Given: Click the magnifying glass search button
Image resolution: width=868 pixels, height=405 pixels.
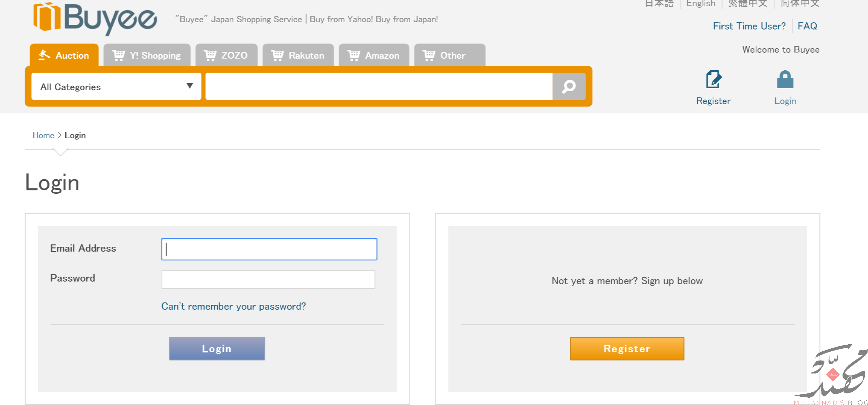Looking at the screenshot, I should tap(569, 86).
